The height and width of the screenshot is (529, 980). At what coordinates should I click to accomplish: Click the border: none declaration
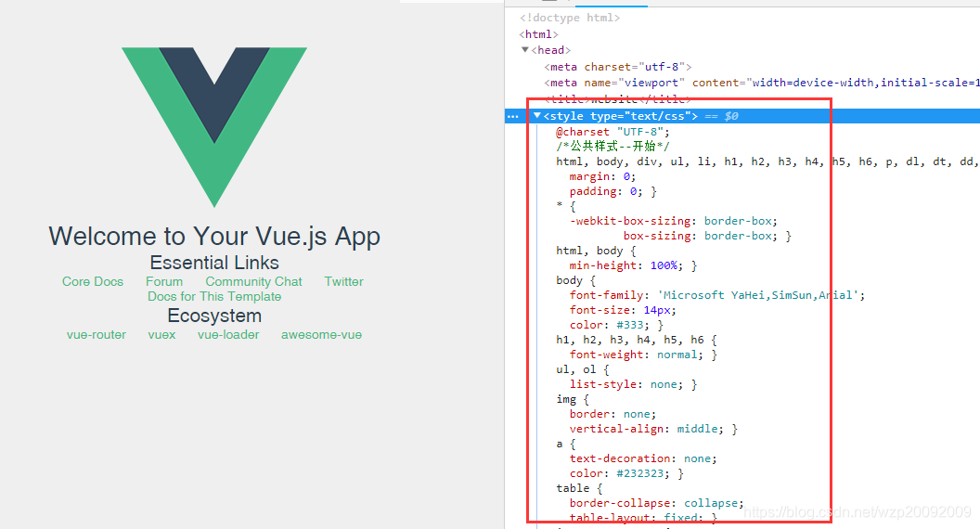click(612, 414)
